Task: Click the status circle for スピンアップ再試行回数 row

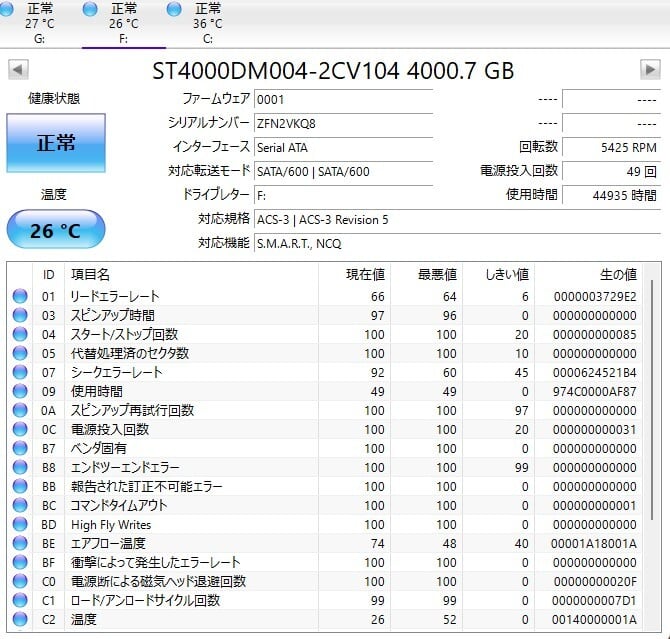Action: [20, 410]
